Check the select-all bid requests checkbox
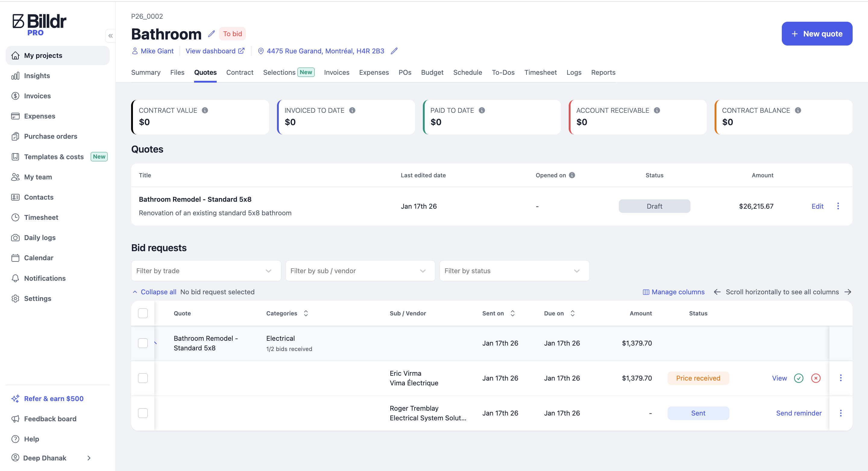The height and width of the screenshot is (471, 868). 143,313
